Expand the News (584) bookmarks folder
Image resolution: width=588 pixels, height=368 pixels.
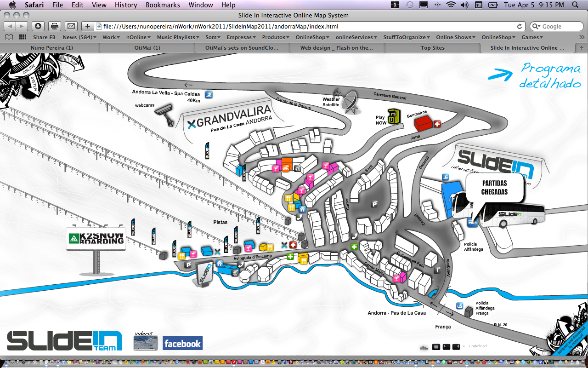(x=79, y=37)
